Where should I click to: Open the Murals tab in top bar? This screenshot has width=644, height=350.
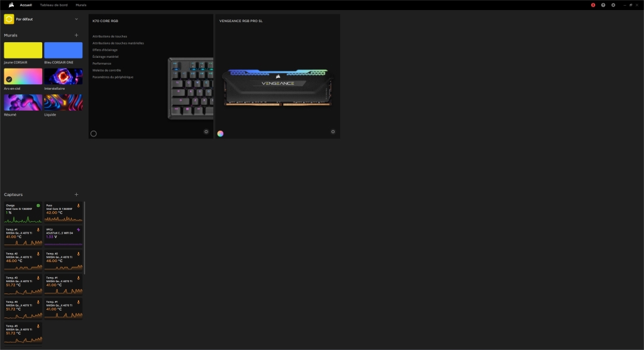[81, 5]
